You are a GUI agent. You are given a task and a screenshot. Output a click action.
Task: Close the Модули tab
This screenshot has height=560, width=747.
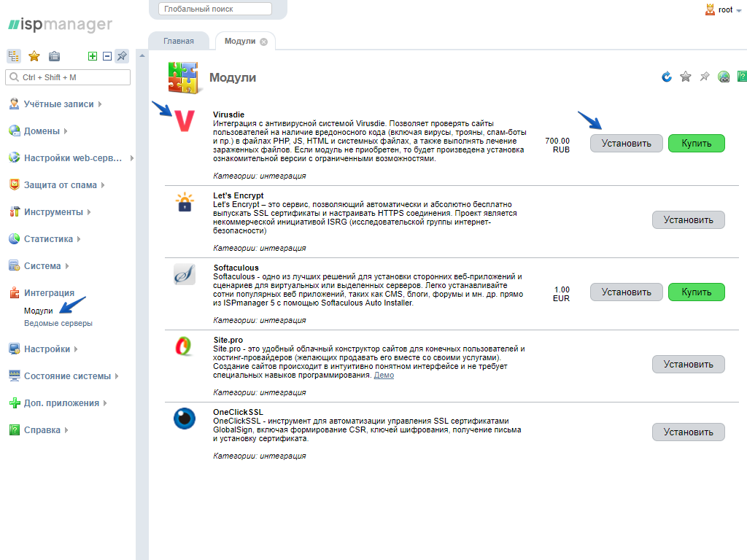click(264, 42)
